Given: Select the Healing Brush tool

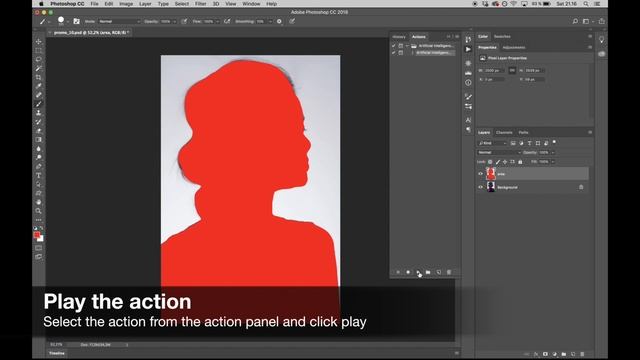Looking at the screenshot, I should 39,95.
